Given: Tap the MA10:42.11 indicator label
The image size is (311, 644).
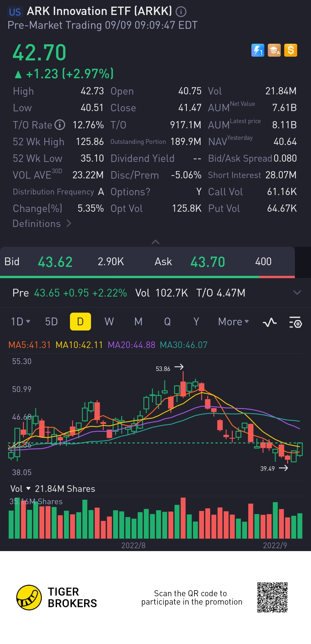Looking at the screenshot, I should coord(79,345).
